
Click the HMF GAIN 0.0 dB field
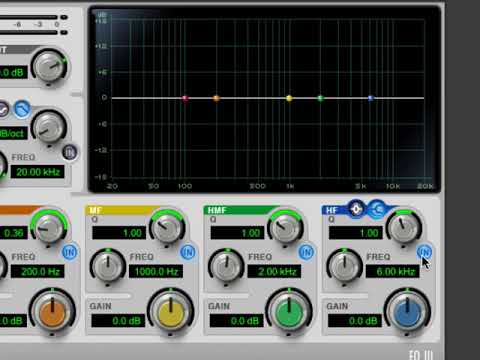coord(237,321)
